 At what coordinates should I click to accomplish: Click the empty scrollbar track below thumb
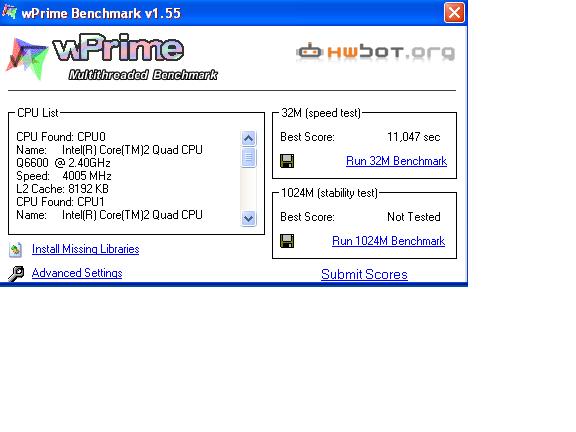tap(248, 189)
